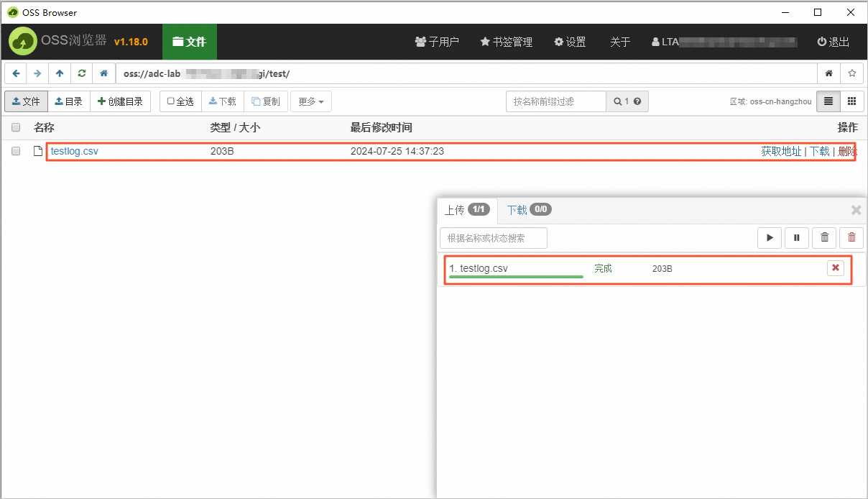868x499 pixels.
Task: Click the green upload progress bar
Action: (x=516, y=276)
